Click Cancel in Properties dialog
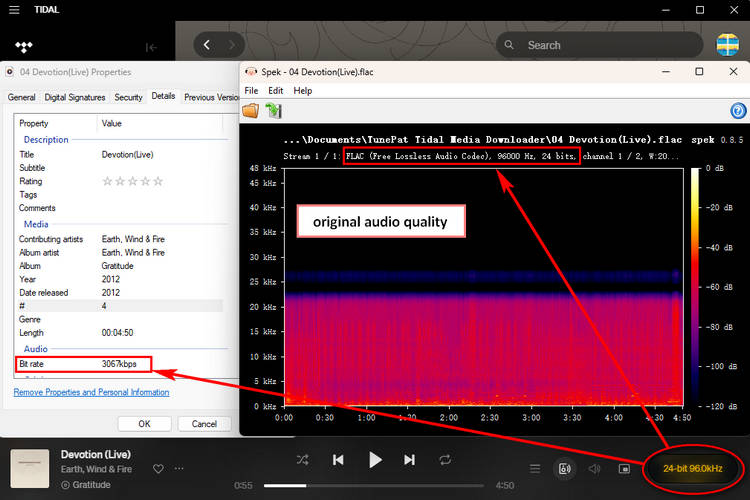This screenshot has width=750, height=500. (204, 424)
